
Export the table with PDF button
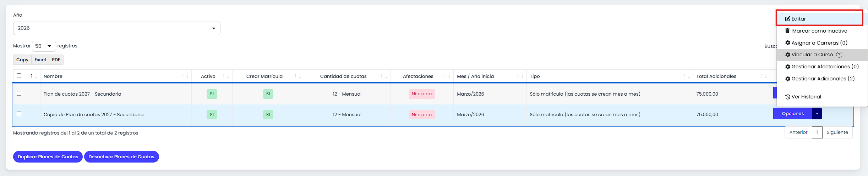pyautogui.click(x=56, y=59)
